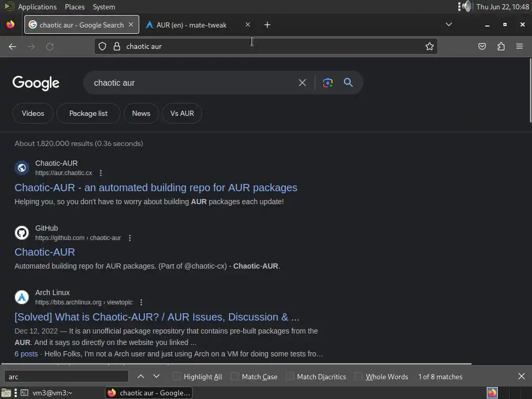Viewport: 532px width, 399px height.
Task: Enable Whole Words checkbox
Action: pos(358,376)
